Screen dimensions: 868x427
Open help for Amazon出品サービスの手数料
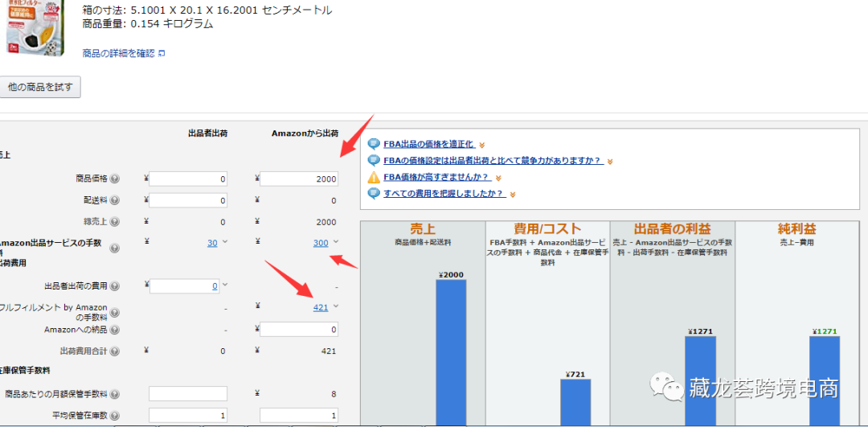point(115,248)
